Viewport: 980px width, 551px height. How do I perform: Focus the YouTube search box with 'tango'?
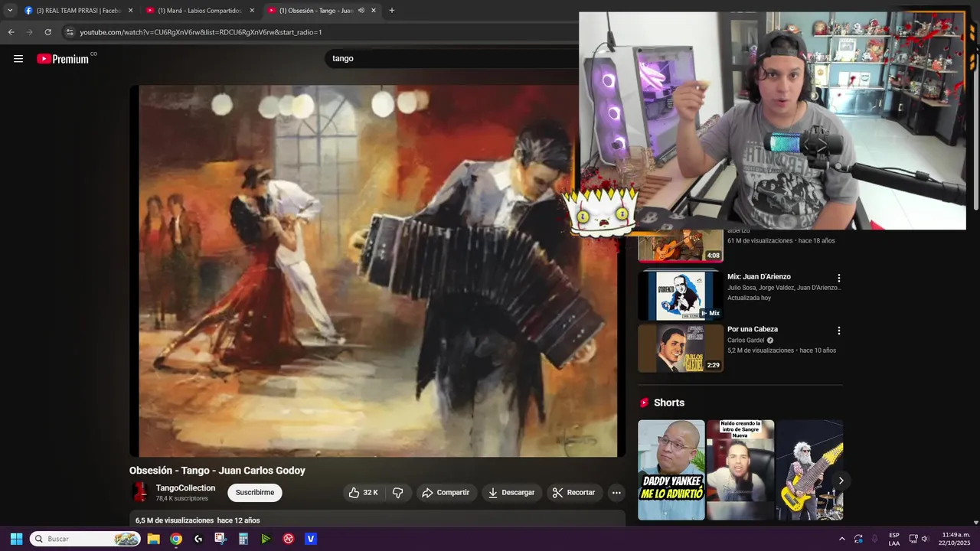(452, 59)
